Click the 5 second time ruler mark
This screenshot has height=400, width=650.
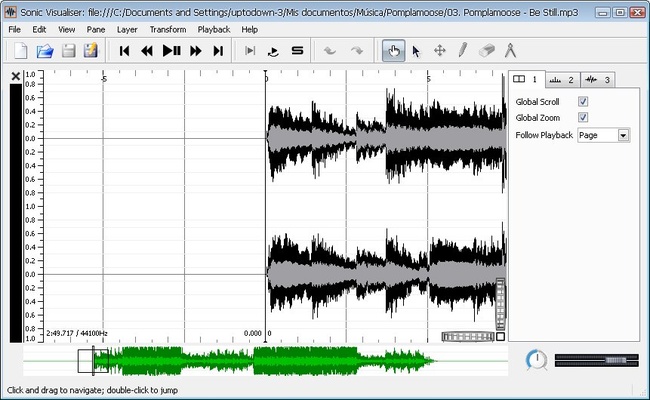tap(429, 79)
